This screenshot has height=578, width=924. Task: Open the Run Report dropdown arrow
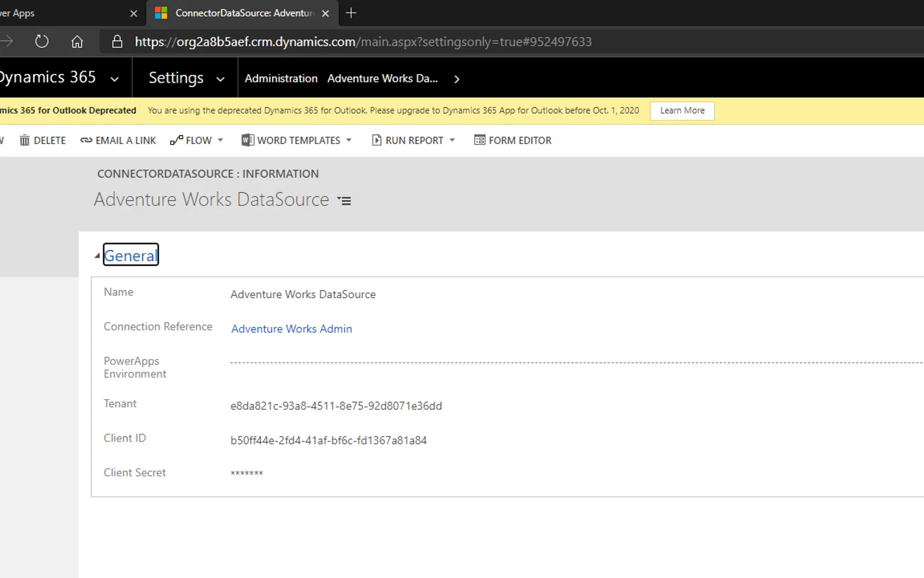(452, 140)
